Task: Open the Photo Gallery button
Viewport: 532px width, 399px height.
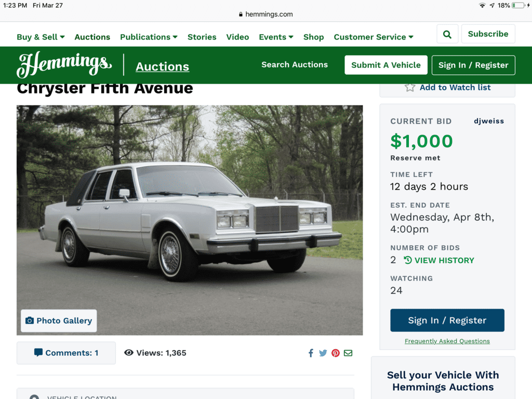Action: coord(59,321)
